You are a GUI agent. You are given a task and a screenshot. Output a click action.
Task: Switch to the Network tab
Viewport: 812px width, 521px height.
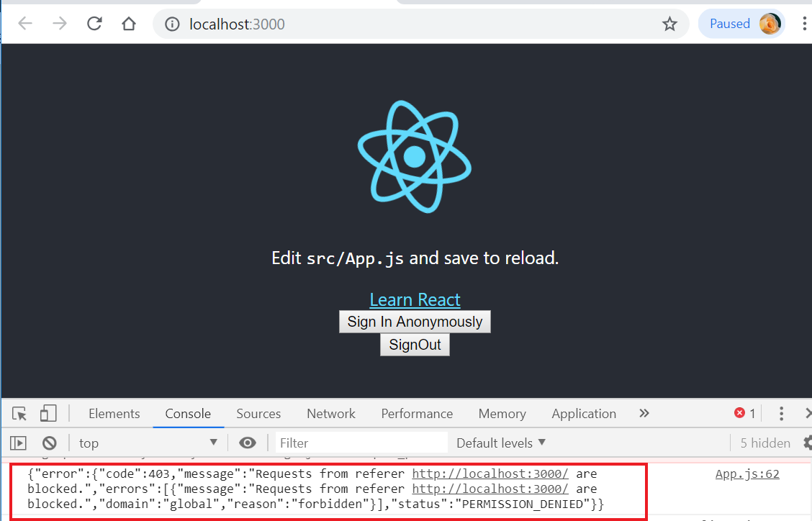tap(330, 413)
